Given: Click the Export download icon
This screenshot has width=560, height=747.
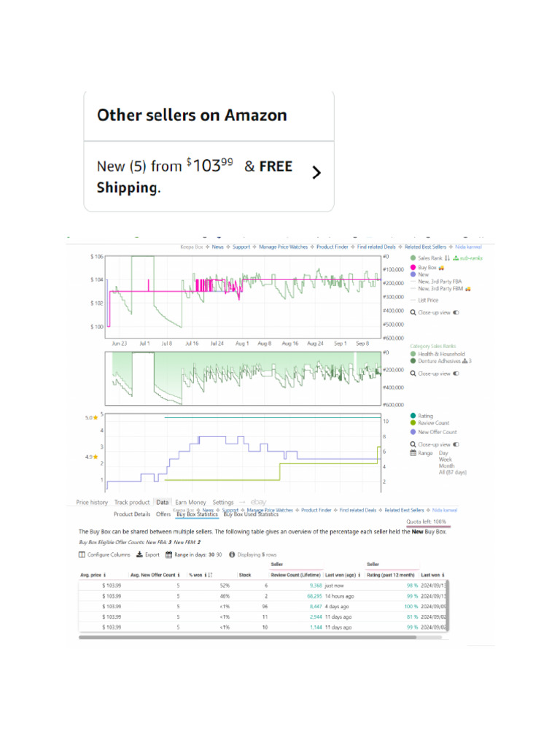Looking at the screenshot, I should 139,554.
